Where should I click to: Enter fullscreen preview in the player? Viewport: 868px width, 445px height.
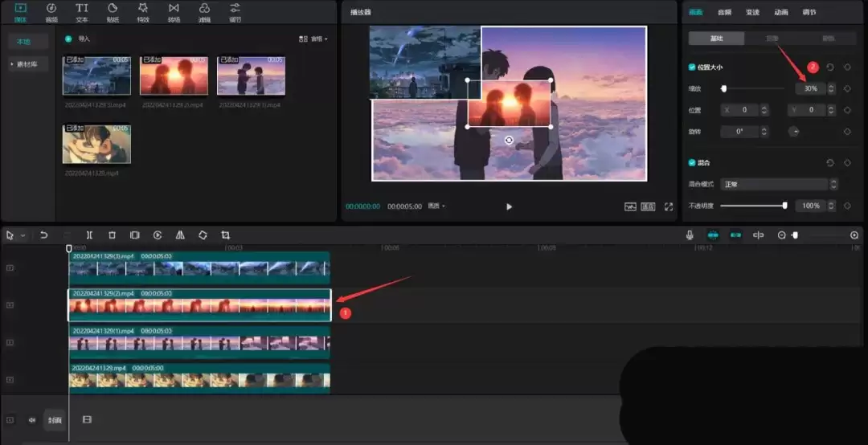pyautogui.click(x=668, y=206)
